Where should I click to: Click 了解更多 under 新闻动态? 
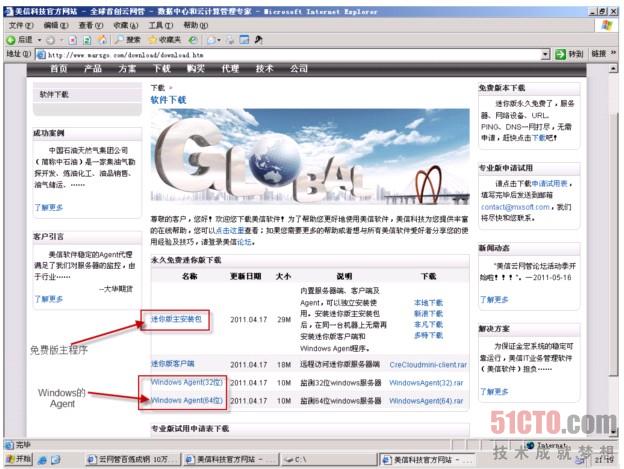click(494, 300)
